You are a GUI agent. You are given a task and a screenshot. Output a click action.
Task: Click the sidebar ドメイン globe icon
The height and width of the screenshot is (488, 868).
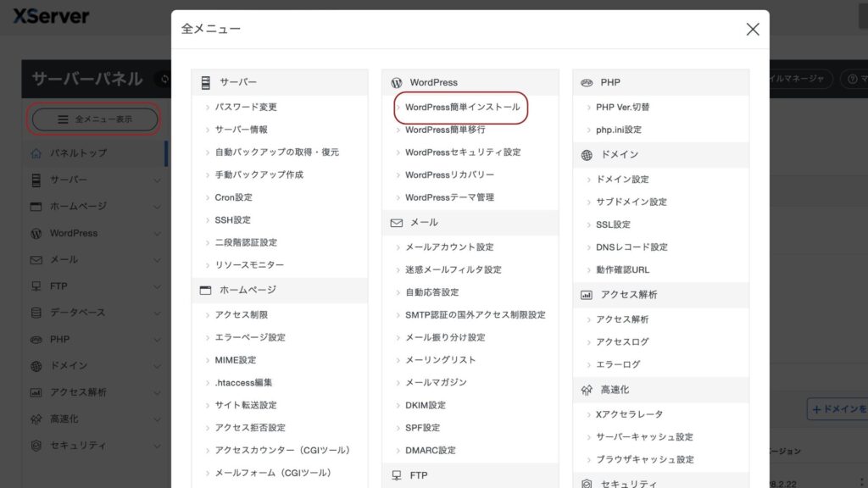[x=36, y=366]
